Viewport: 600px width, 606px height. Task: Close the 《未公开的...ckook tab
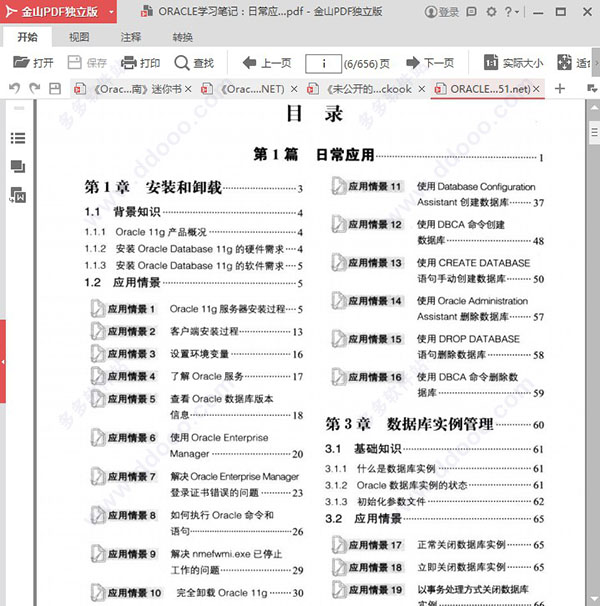click(422, 89)
